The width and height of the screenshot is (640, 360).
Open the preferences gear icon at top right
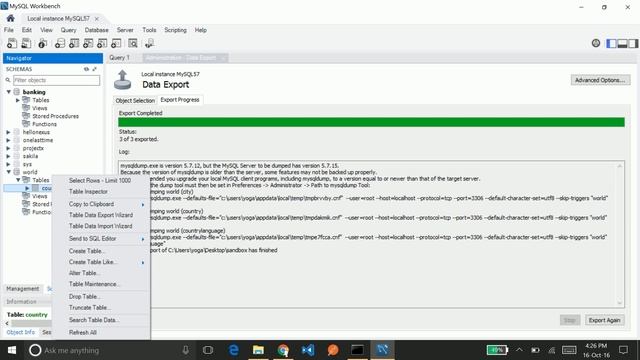pyautogui.click(x=596, y=43)
